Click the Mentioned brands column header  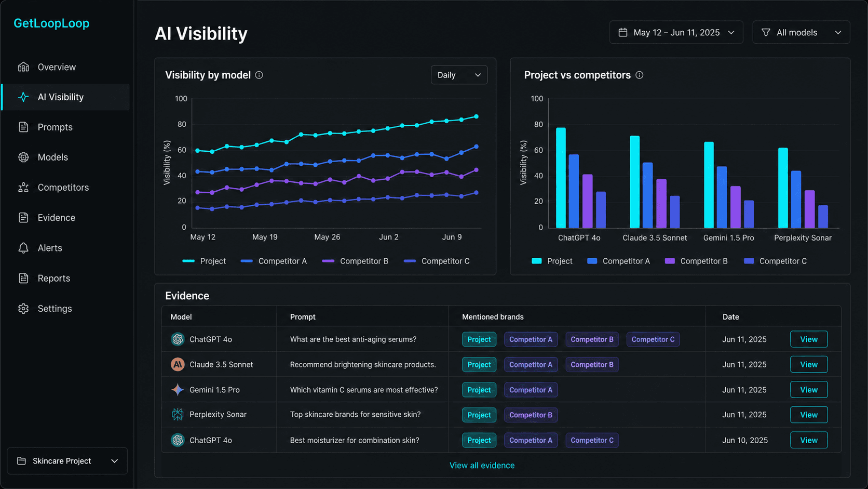point(493,316)
